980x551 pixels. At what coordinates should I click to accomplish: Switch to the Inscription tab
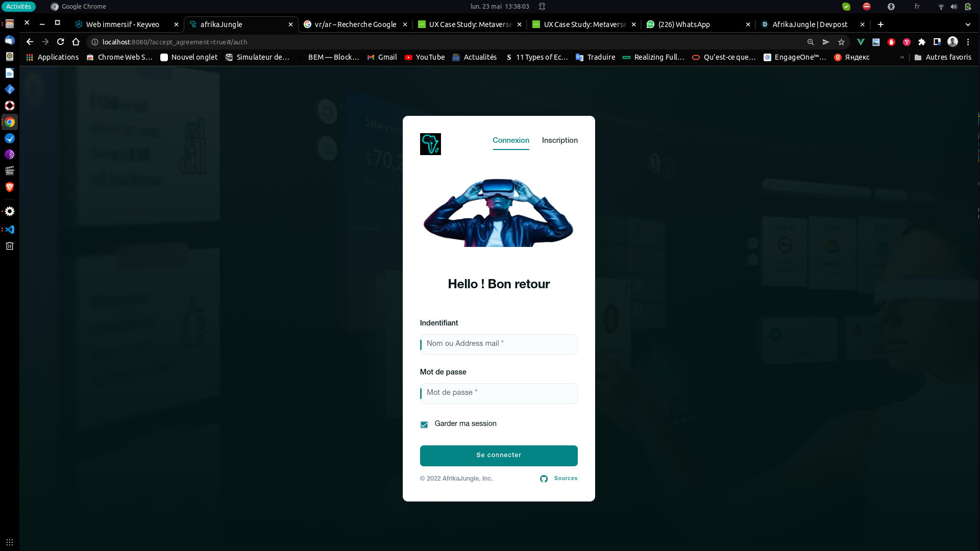point(559,140)
